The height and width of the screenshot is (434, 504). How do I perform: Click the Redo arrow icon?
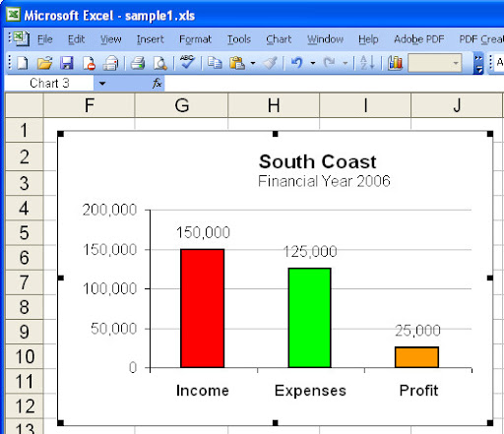click(329, 63)
